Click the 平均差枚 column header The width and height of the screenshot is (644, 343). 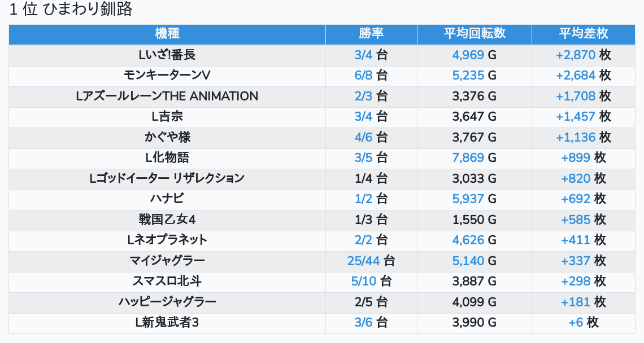tap(584, 33)
